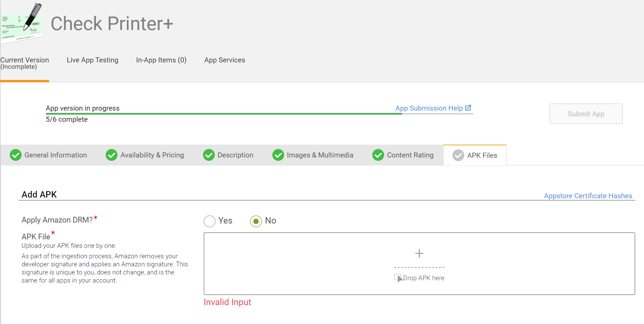644x324 pixels.
Task: Click the Check Printer+ app logo image
Action: coord(22,24)
